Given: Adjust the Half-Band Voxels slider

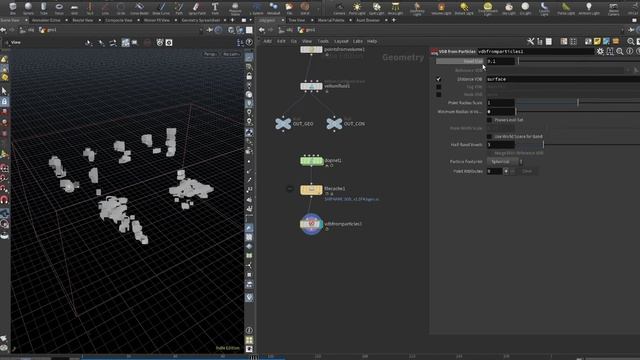Looking at the screenshot, I should pos(543,144).
